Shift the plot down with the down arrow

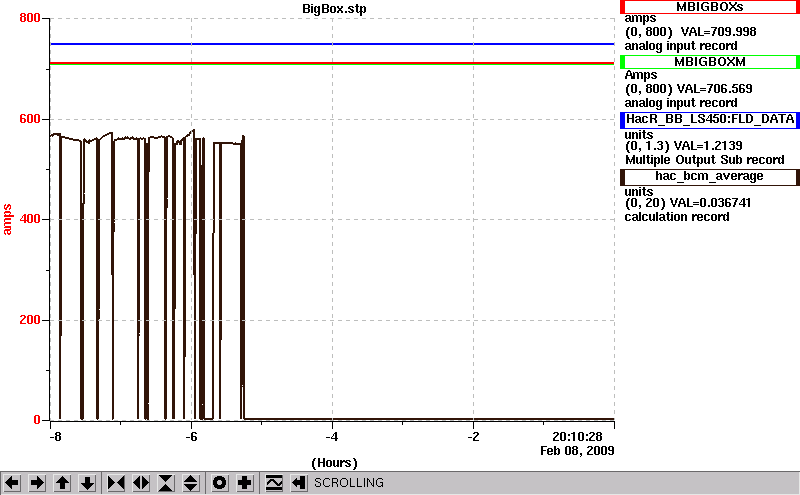click(x=87, y=483)
